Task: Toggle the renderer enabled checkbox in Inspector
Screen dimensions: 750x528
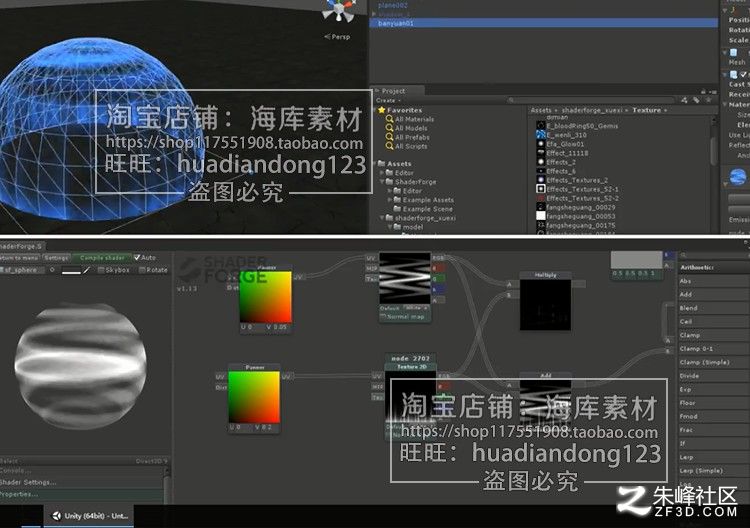Action: click(743, 74)
